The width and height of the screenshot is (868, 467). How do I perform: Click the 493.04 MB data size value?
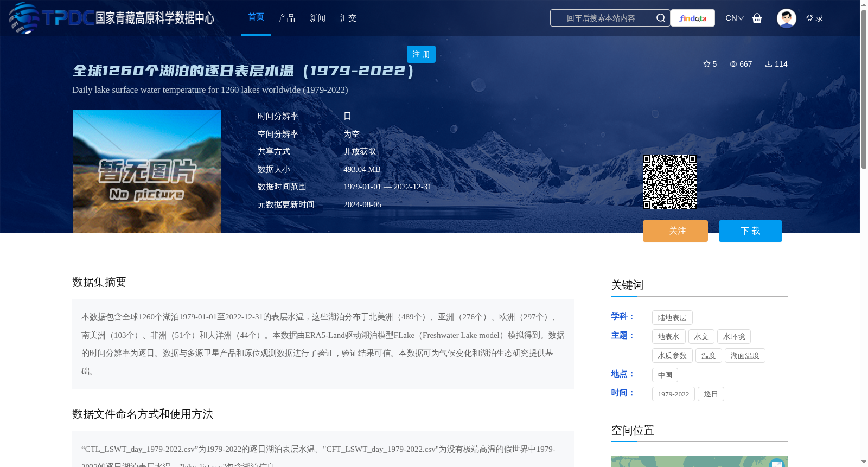362,169
